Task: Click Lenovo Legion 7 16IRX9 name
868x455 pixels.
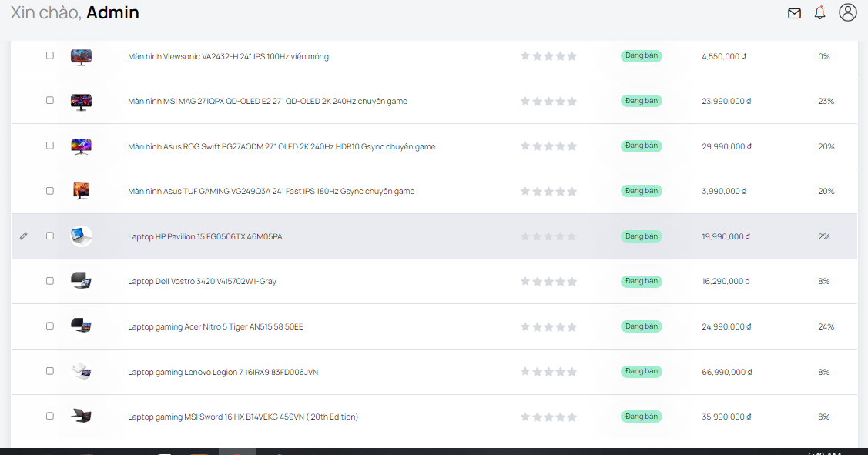Action: (x=223, y=373)
